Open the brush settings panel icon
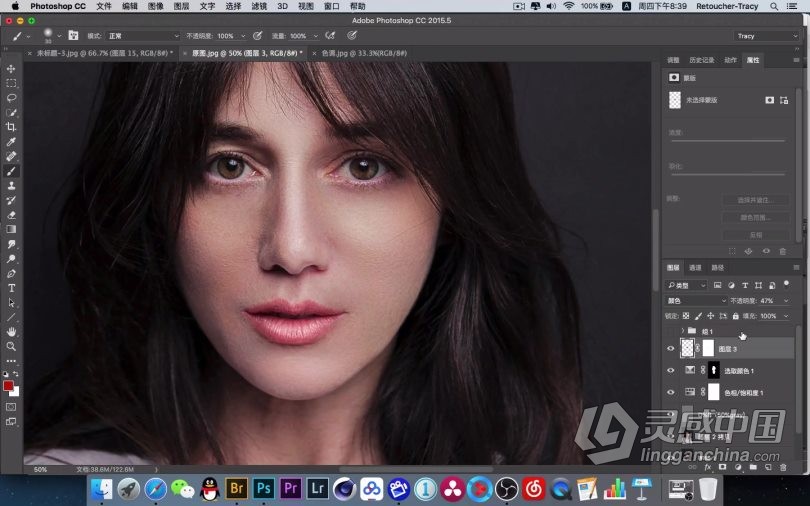 (73, 36)
